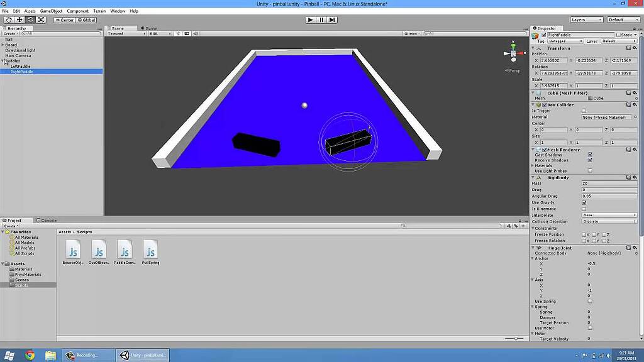Collapse the Paddles hierarchy item
Screen dimensions: 644x362
tap(3, 61)
